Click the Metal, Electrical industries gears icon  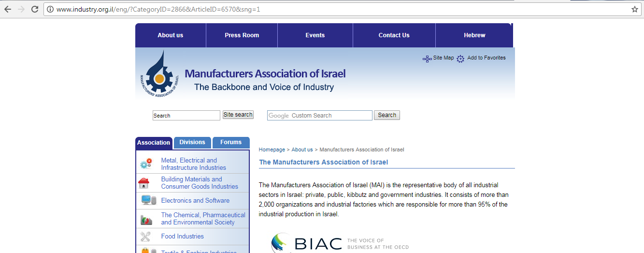146,164
